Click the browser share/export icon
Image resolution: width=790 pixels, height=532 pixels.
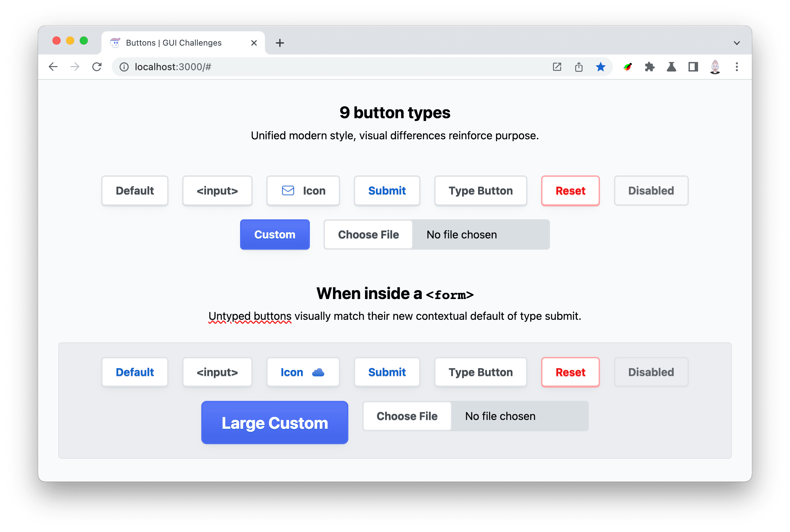click(x=578, y=66)
